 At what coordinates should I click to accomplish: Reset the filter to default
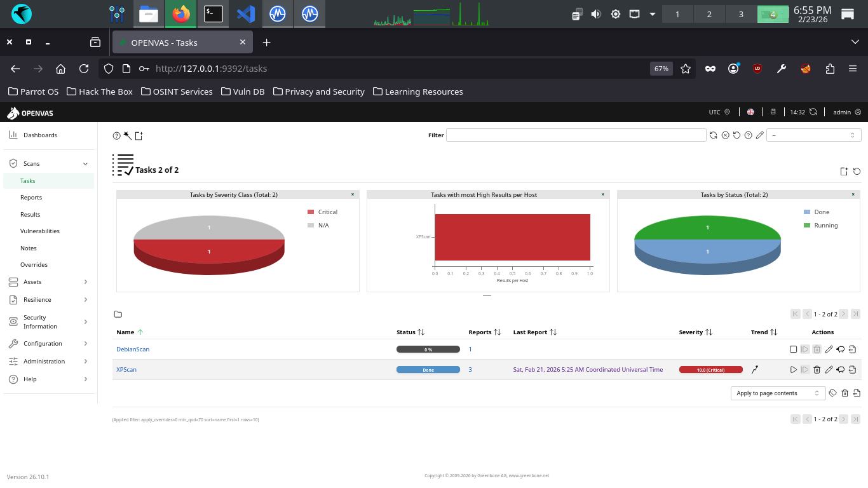736,135
